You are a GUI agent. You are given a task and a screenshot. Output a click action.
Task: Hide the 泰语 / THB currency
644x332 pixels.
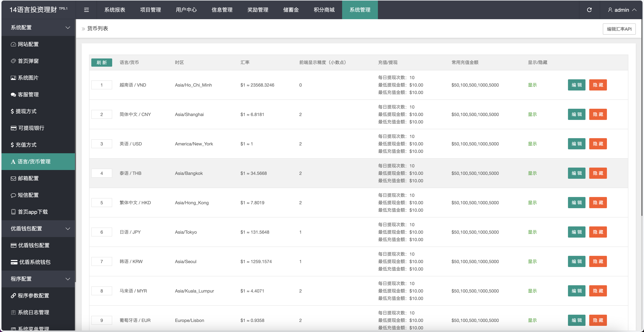tap(598, 173)
